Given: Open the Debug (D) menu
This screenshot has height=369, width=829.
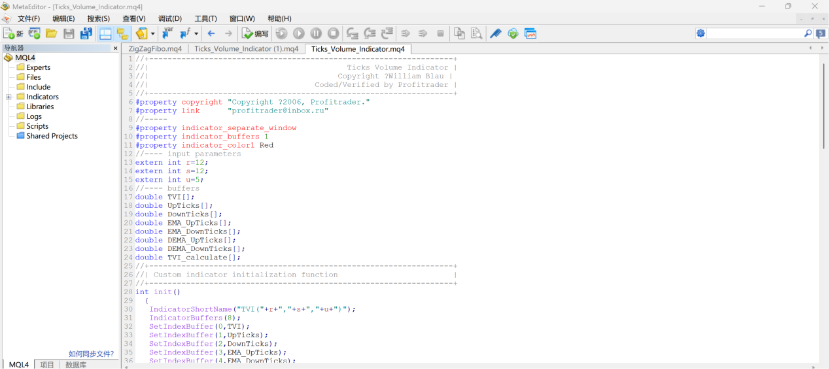Looking at the screenshot, I should click(x=170, y=19).
